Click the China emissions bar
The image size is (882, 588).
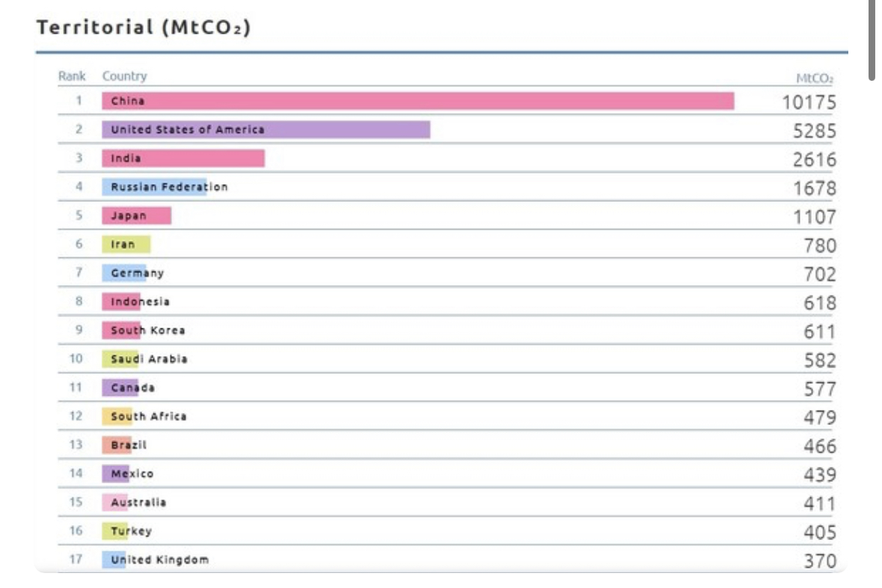tap(418, 101)
